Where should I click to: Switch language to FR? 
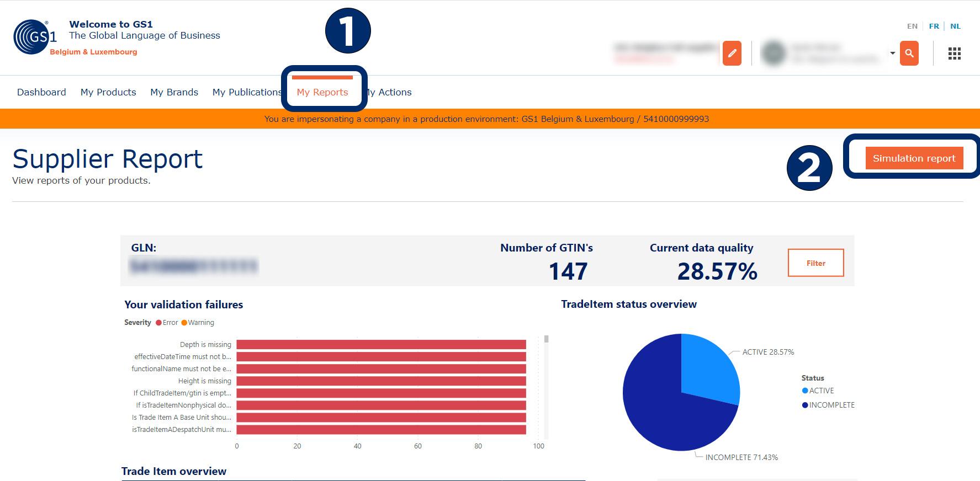(934, 26)
